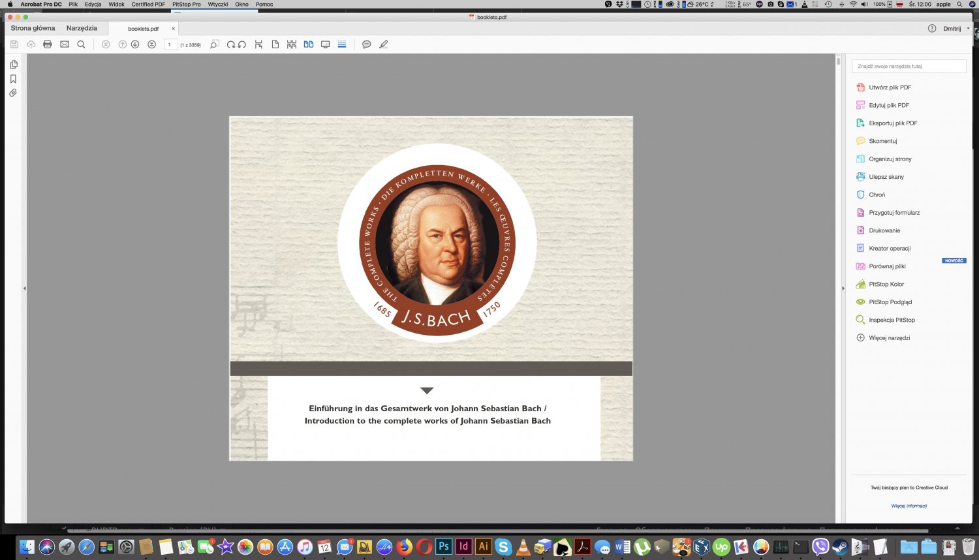Open the comment bubble tool
979x560 pixels.
point(366,44)
